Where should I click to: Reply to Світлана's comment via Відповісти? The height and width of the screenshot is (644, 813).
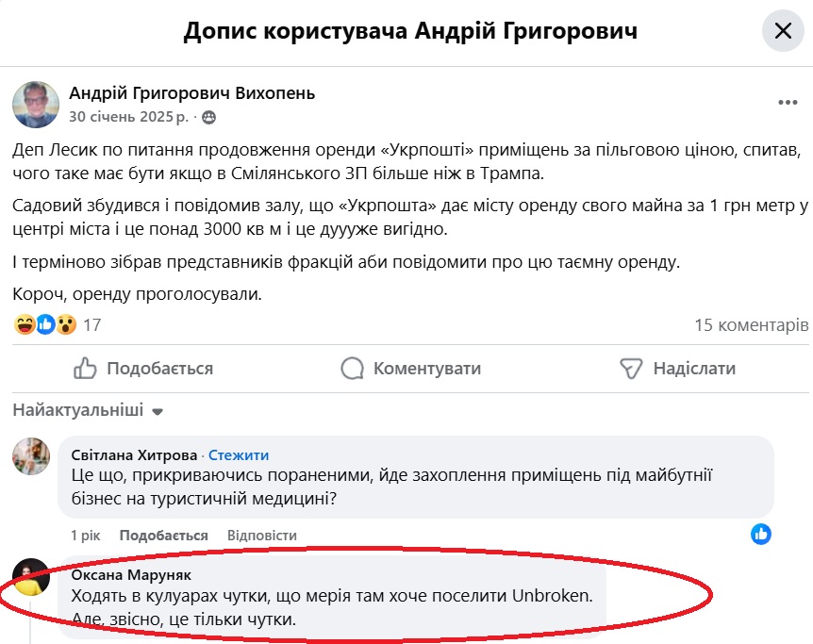point(262,536)
